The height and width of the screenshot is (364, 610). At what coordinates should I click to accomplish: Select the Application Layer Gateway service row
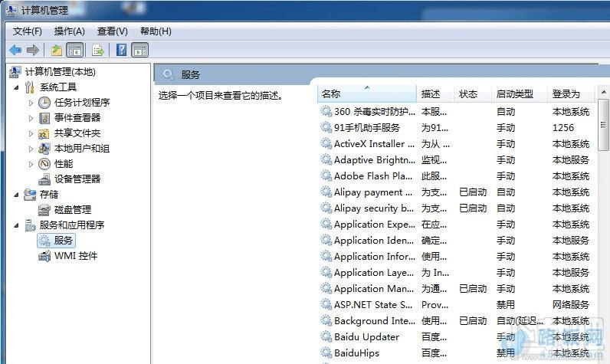pyautogui.click(x=456, y=273)
